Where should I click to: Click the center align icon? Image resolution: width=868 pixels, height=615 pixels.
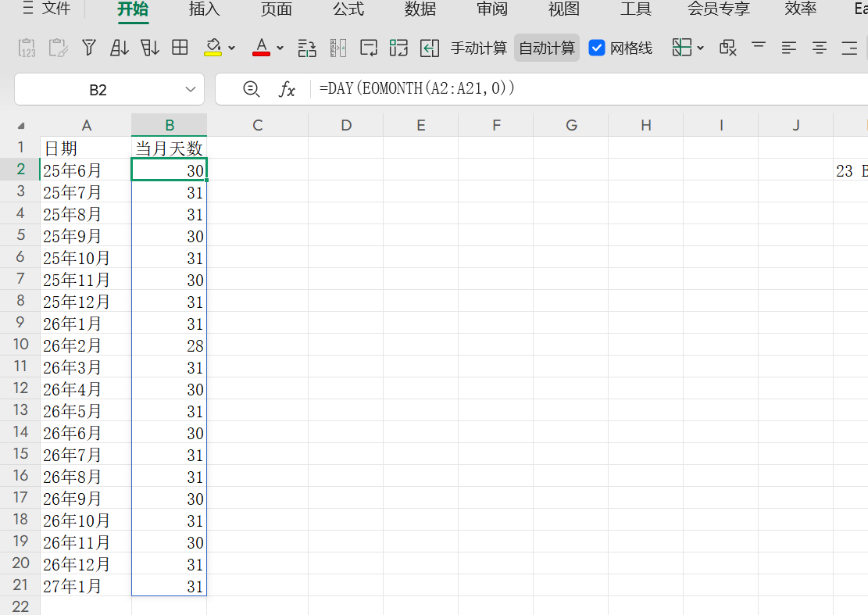pyautogui.click(x=820, y=48)
